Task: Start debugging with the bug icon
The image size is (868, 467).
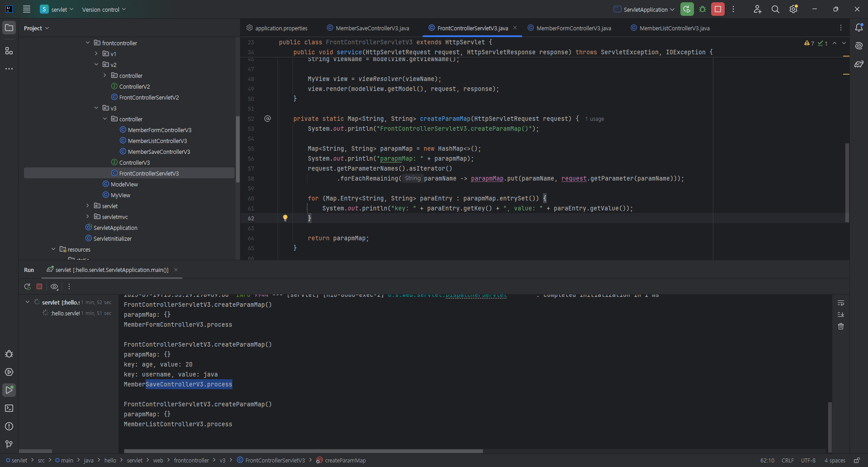Action: click(703, 9)
